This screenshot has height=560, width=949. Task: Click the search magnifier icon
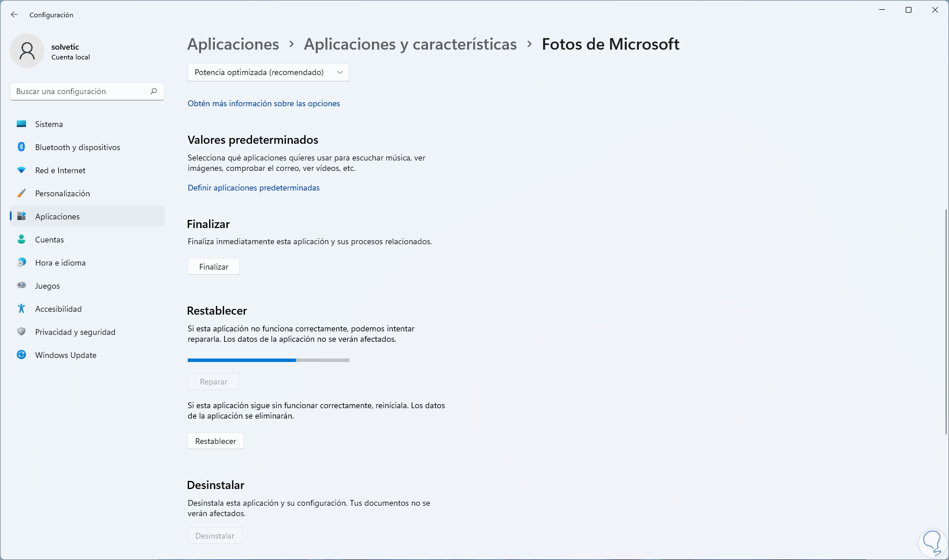pos(154,91)
